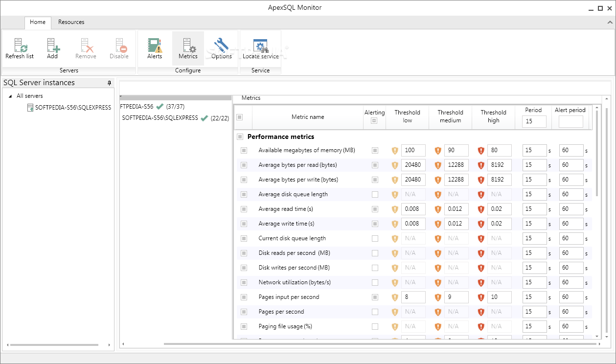Click the Metric name column header
The image size is (616, 364).
click(x=308, y=117)
